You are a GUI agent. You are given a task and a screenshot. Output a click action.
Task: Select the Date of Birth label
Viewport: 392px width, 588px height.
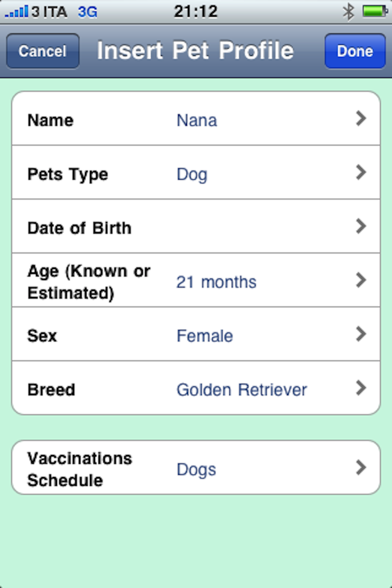pyautogui.click(x=79, y=228)
